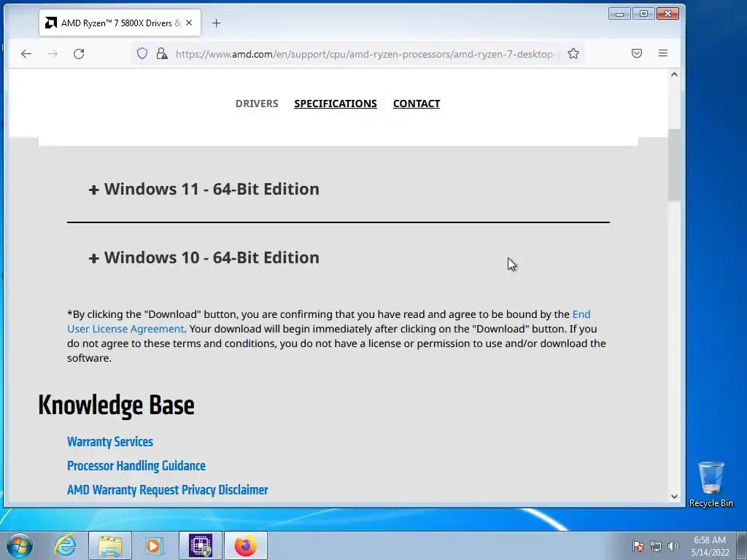Bookmark this page with the star icon
Viewport: 747px width, 560px height.
pos(573,53)
